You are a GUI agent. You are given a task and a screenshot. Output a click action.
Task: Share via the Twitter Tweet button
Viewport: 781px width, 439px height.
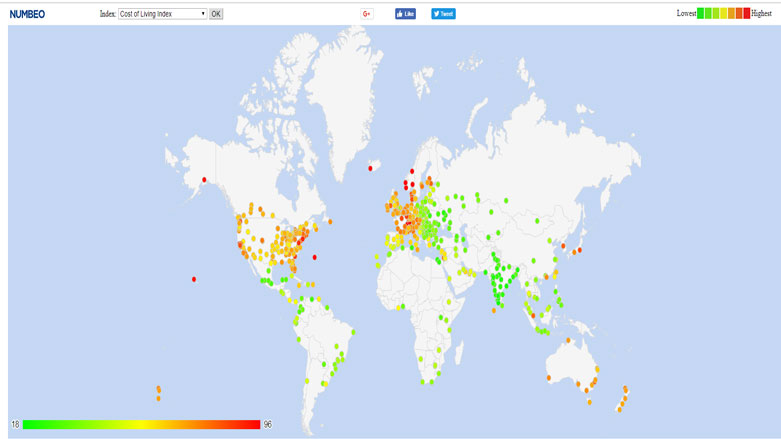click(443, 14)
